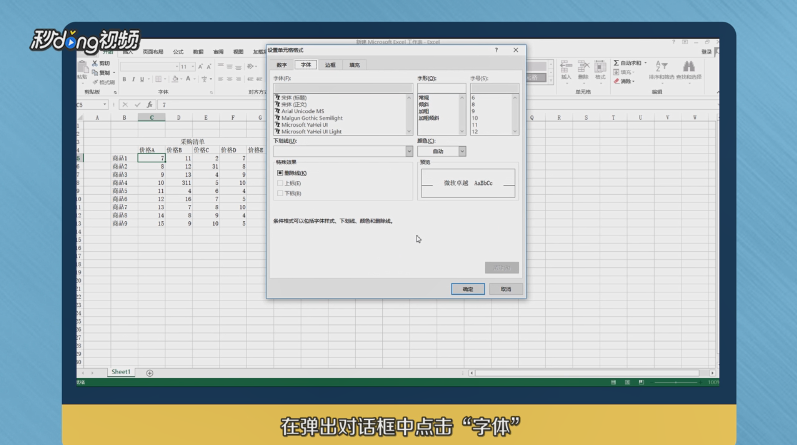
Task: Toggle the Superscript (上标) checkbox
Action: (280, 183)
